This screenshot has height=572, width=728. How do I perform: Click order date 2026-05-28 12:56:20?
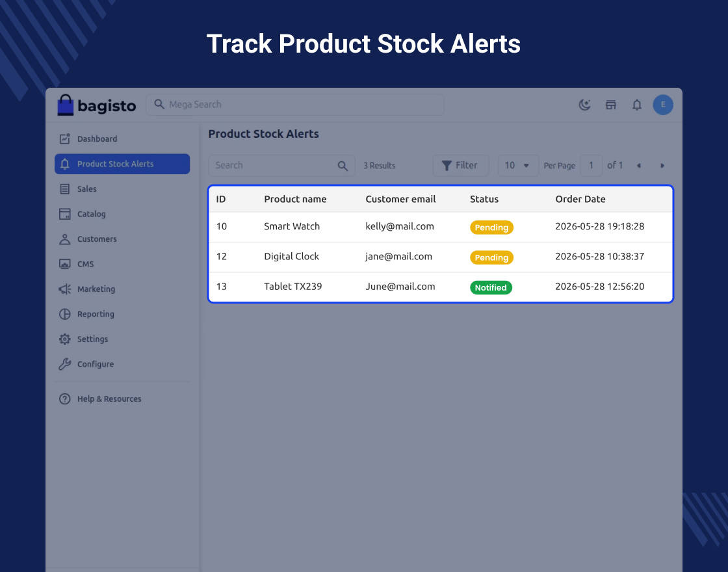[x=600, y=287]
